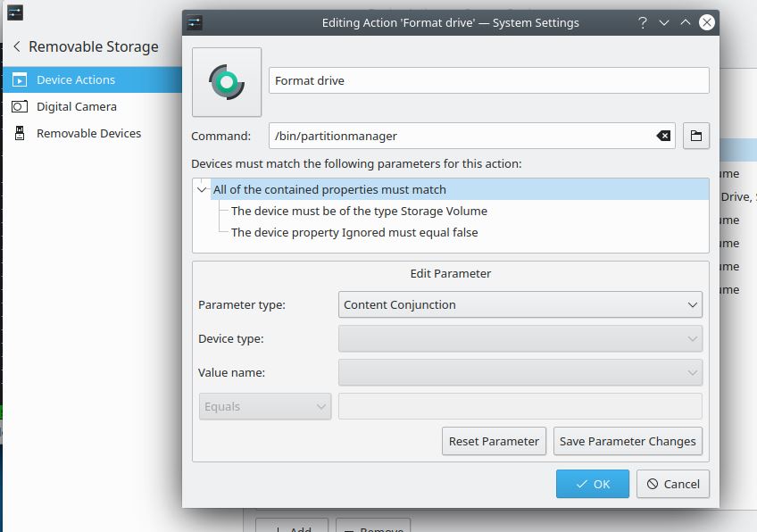Confirm the dialog with OK
757x532 pixels.
tap(592, 484)
